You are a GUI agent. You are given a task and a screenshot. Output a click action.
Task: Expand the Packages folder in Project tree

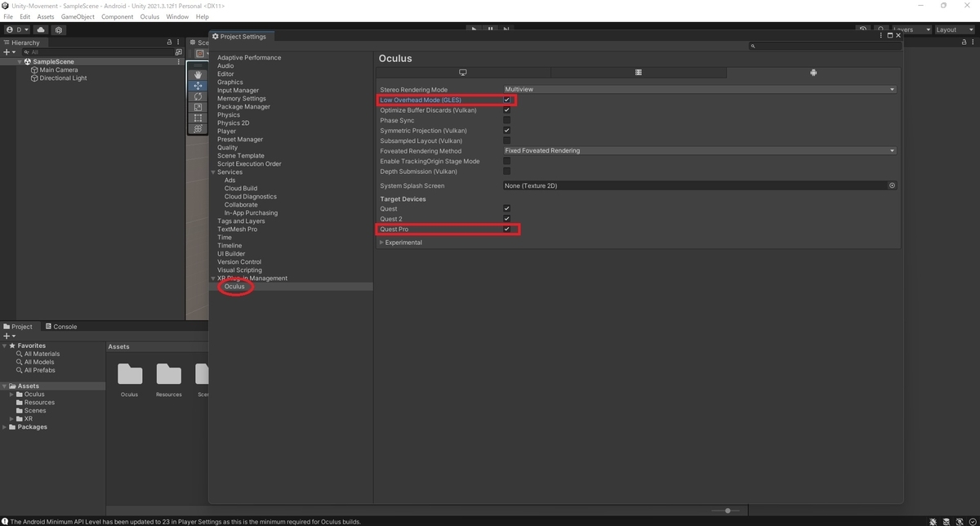5,427
